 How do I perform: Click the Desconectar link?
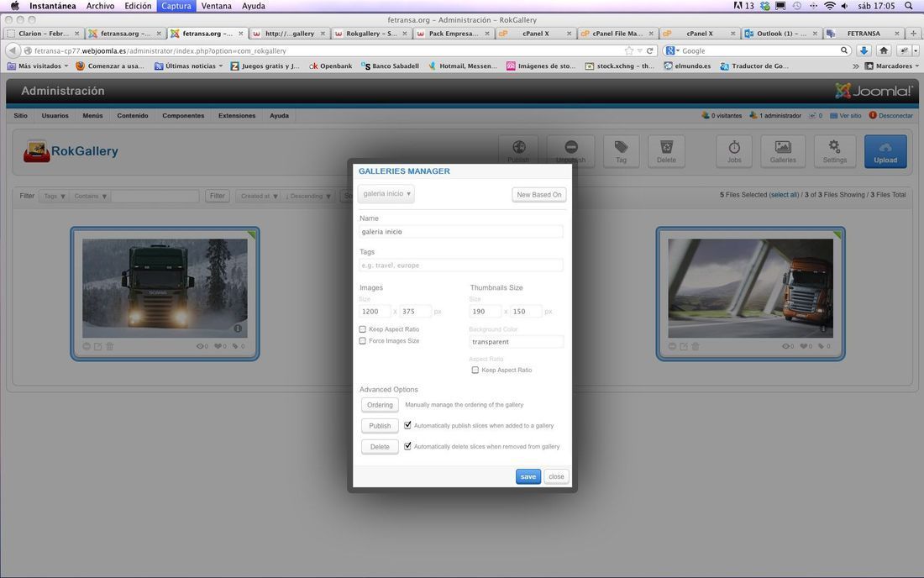[895, 115]
